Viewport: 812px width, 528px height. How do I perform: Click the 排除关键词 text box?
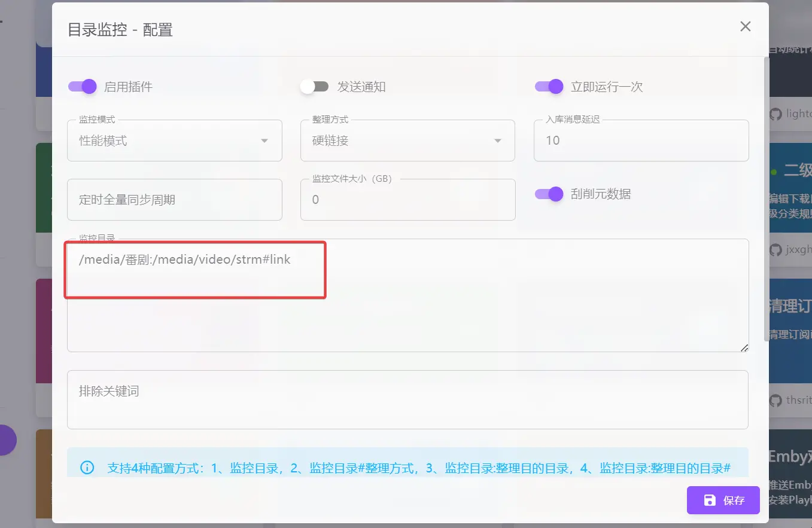tap(407, 399)
